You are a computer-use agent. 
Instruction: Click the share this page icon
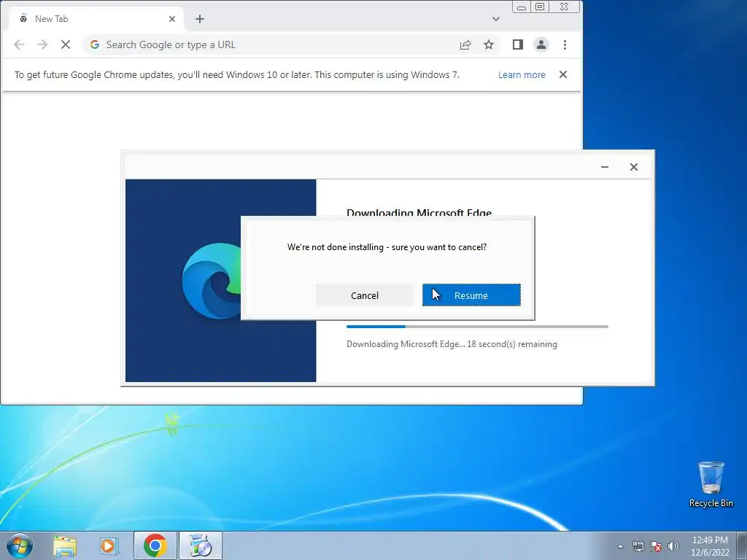click(x=465, y=44)
